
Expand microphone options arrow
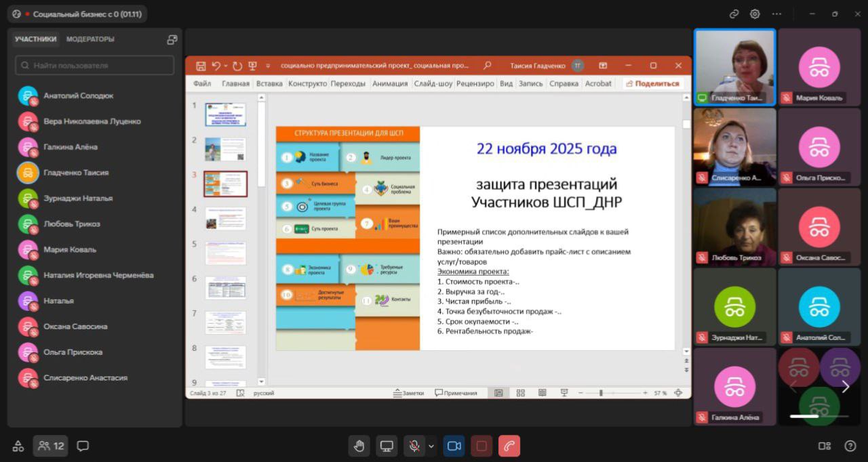tap(431, 446)
